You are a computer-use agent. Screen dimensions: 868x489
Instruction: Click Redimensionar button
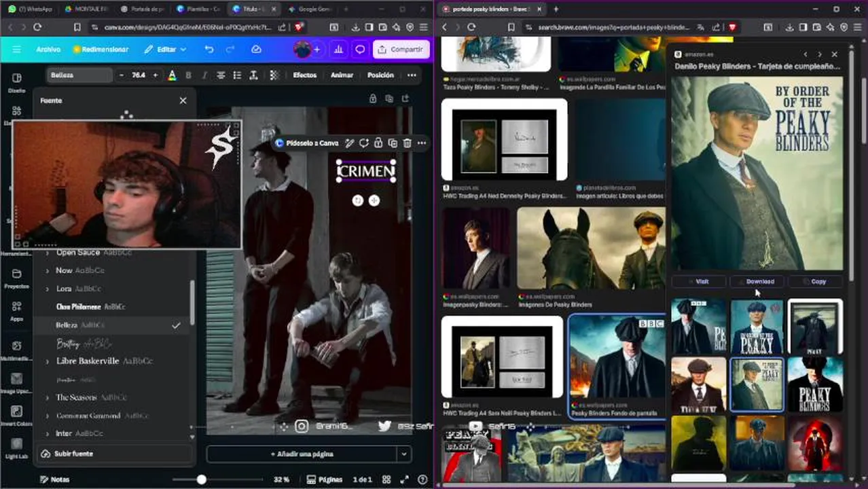(101, 50)
